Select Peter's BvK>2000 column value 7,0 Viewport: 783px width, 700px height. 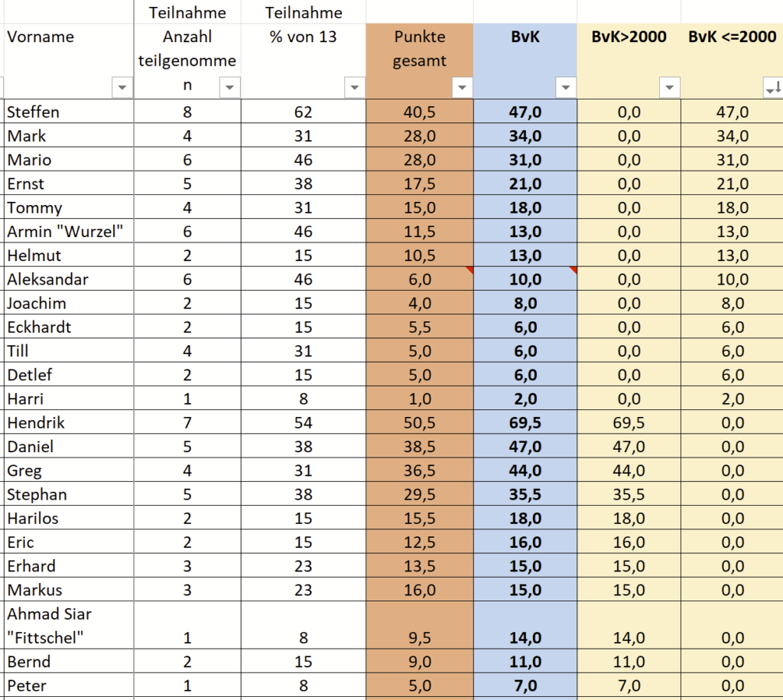tap(628, 685)
